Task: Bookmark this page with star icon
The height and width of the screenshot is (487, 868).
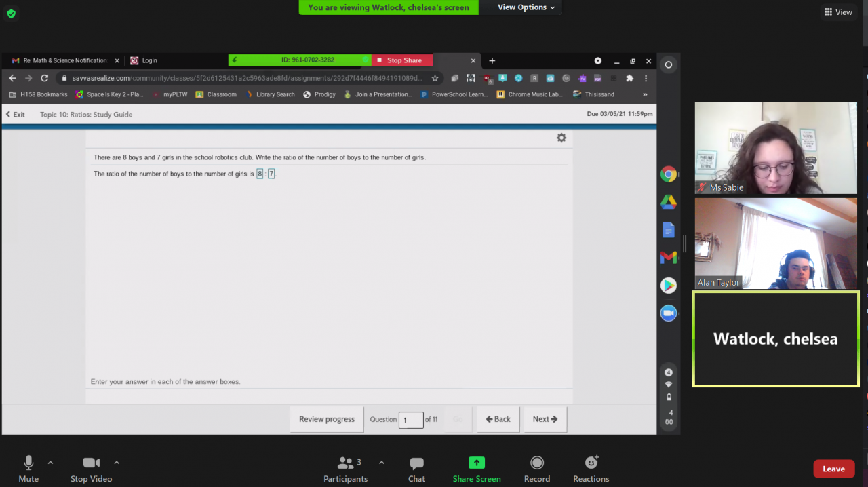Action: tap(435, 78)
